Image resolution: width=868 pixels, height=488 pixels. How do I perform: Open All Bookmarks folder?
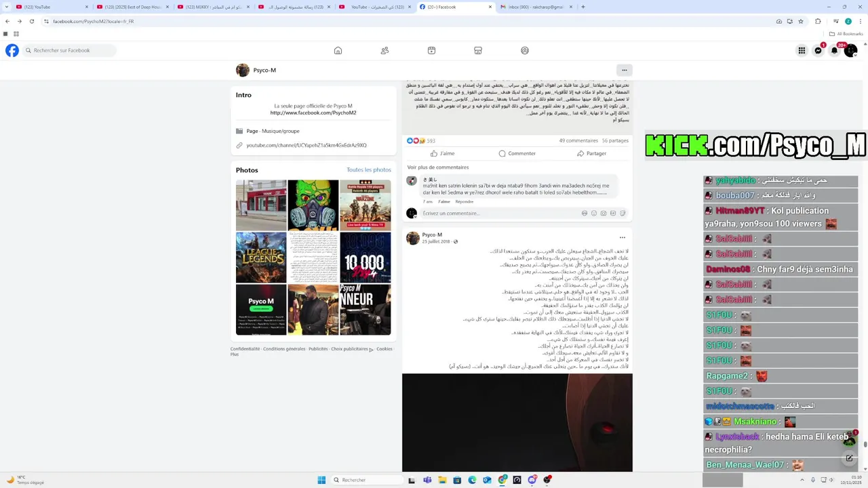click(846, 33)
